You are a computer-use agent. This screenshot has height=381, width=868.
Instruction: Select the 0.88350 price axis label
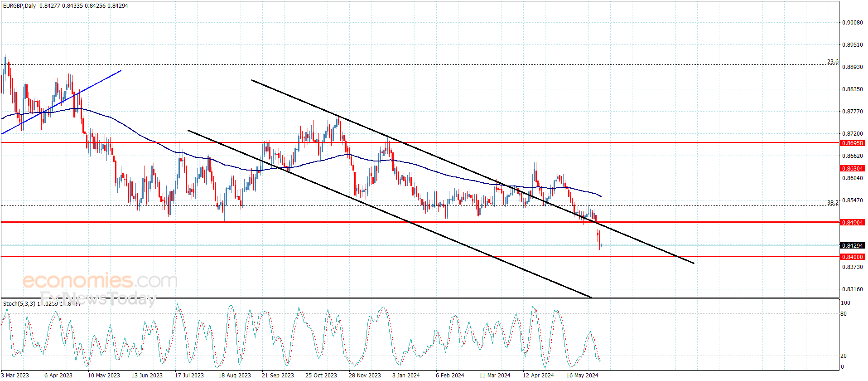(852, 89)
